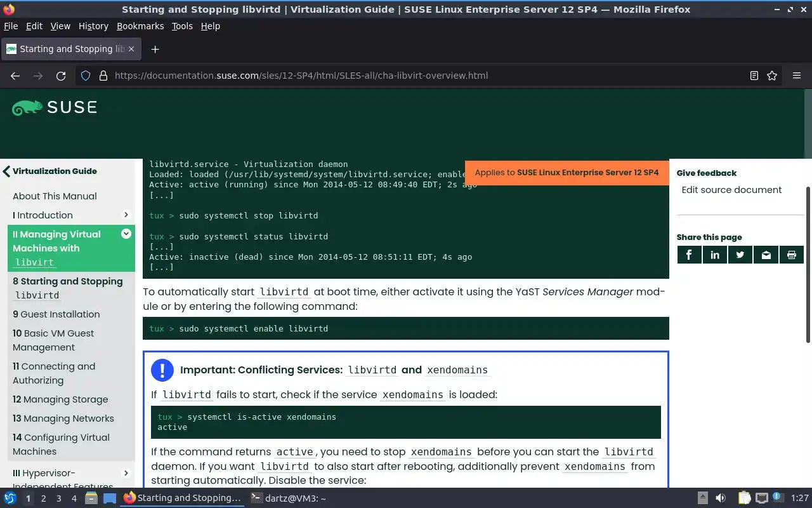Viewport: 812px width, 508px height.
Task: Open the View menu
Action: pos(60,26)
